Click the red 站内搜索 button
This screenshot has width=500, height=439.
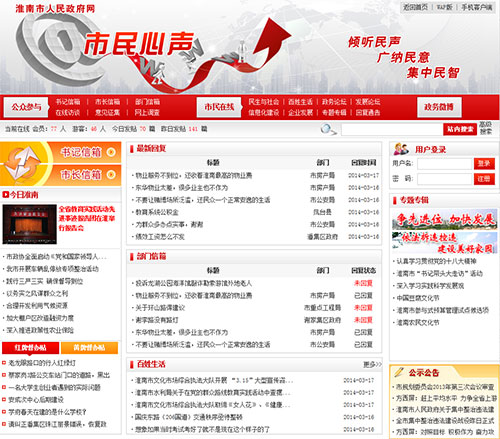(460, 129)
